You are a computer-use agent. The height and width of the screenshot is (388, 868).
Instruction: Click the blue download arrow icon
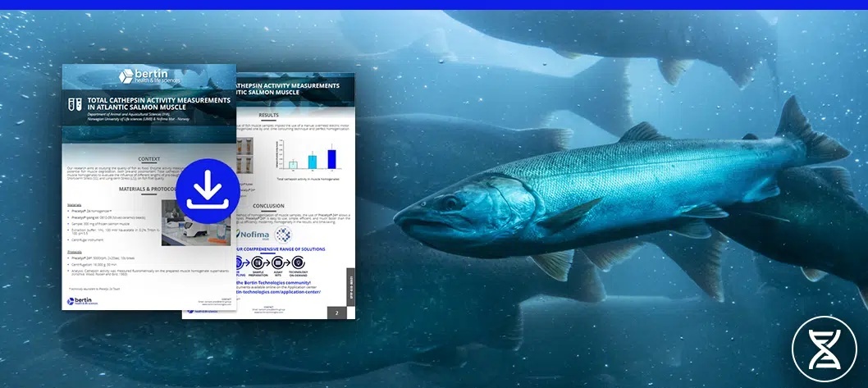click(208, 188)
